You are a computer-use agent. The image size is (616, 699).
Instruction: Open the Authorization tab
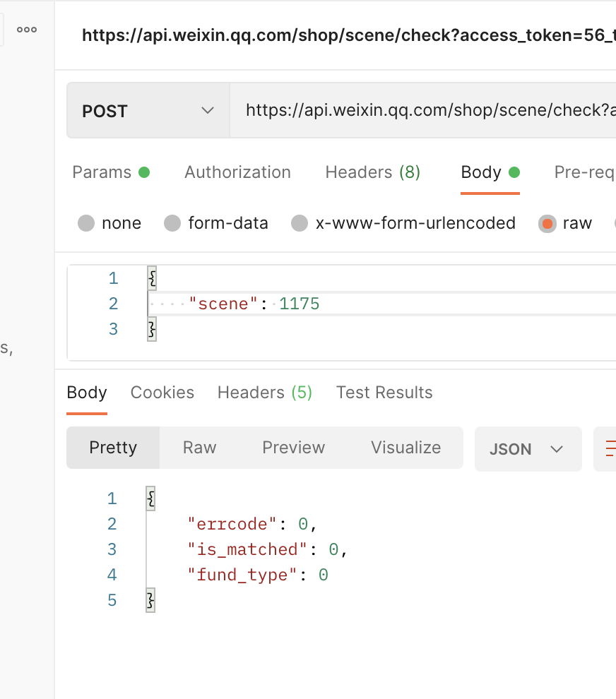click(x=237, y=172)
